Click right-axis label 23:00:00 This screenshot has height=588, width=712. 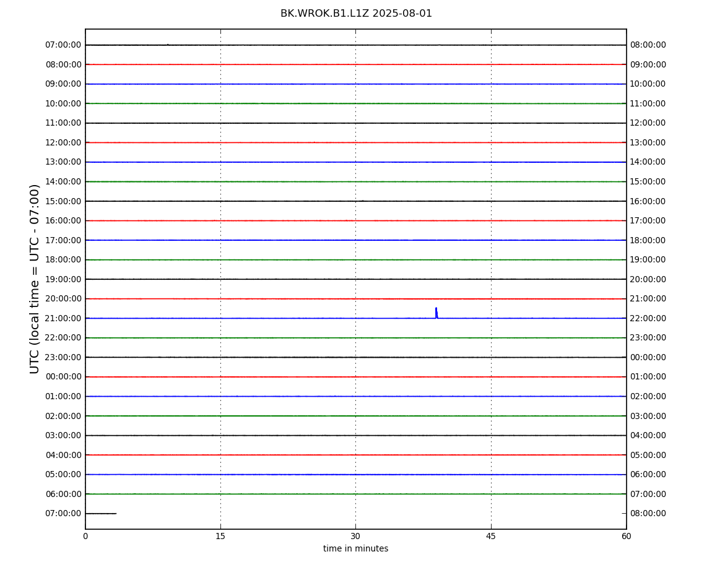pyautogui.click(x=648, y=338)
